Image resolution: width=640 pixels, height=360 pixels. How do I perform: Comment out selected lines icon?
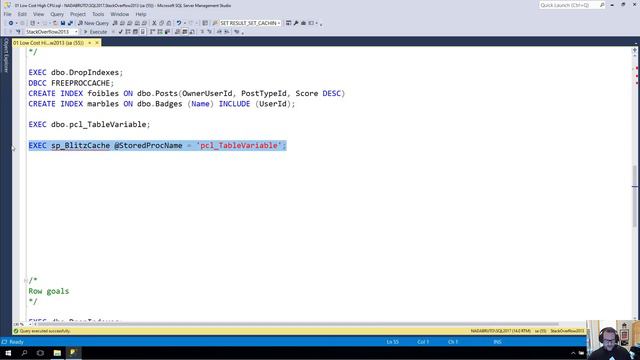tap(202, 32)
